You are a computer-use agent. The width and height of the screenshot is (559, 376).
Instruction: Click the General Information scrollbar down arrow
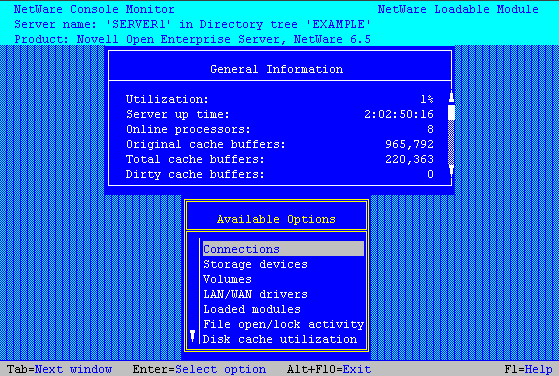pyautogui.click(x=451, y=170)
